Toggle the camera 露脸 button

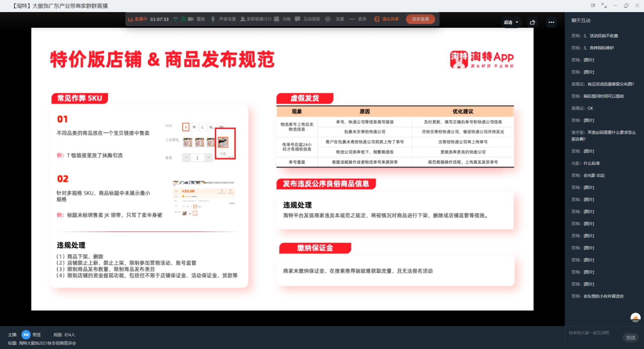point(197,19)
